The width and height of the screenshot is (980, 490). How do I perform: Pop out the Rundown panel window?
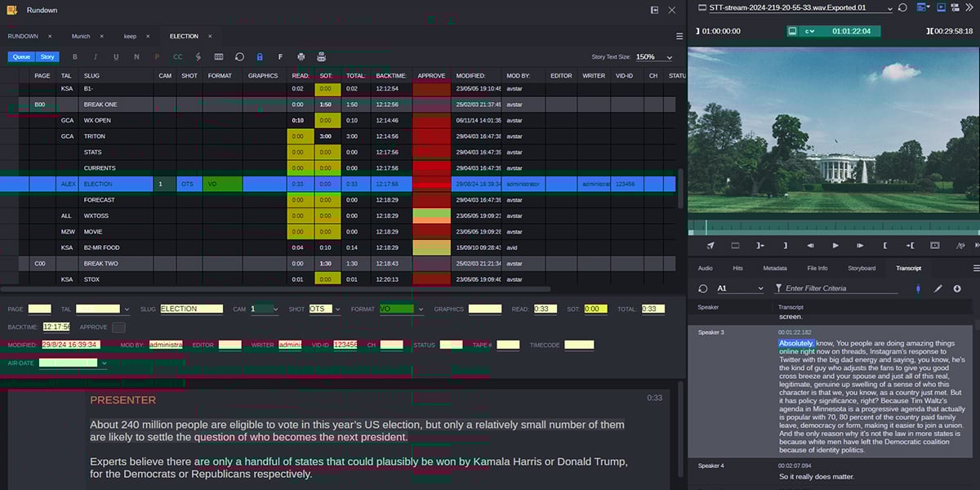tap(654, 10)
